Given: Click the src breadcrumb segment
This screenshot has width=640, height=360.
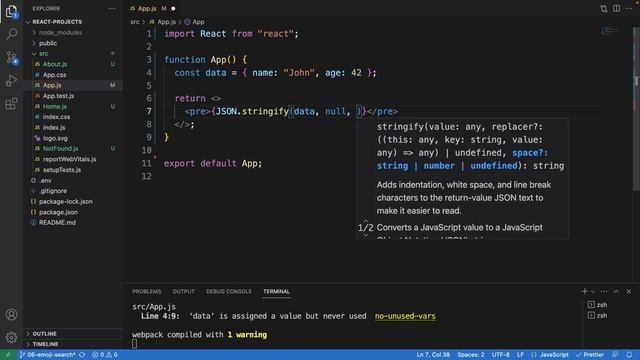Looking at the screenshot, I should click(135, 22).
